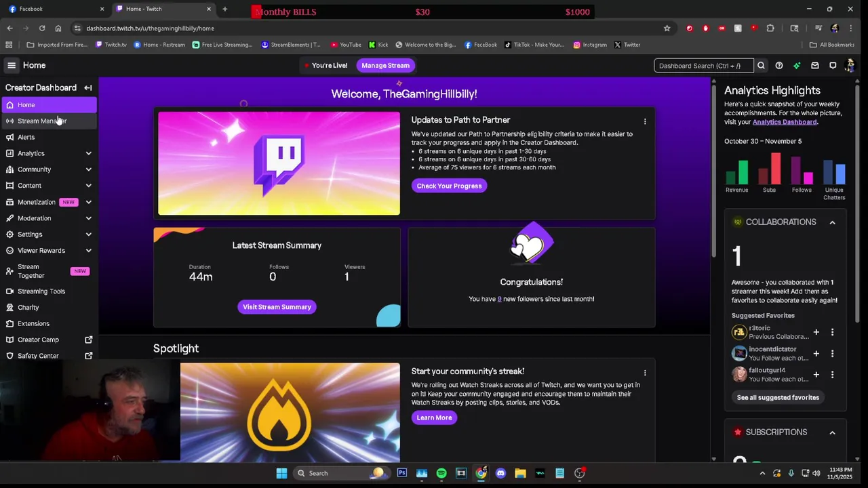Click the Manage Stream button

click(385, 65)
